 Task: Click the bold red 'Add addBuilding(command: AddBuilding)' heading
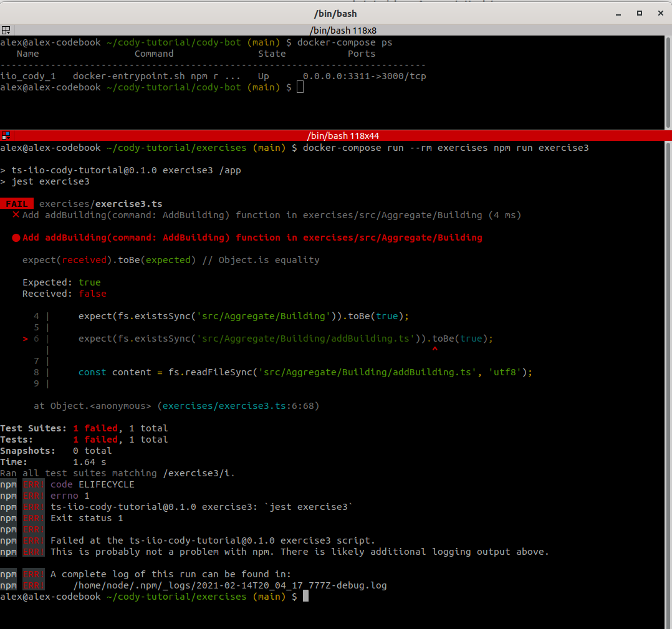[252, 238]
